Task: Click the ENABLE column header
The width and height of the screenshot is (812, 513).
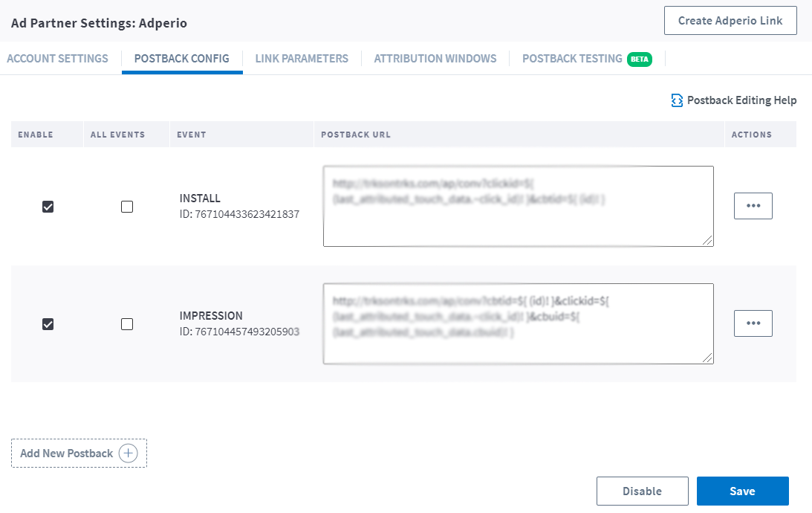Action: pos(35,135)
